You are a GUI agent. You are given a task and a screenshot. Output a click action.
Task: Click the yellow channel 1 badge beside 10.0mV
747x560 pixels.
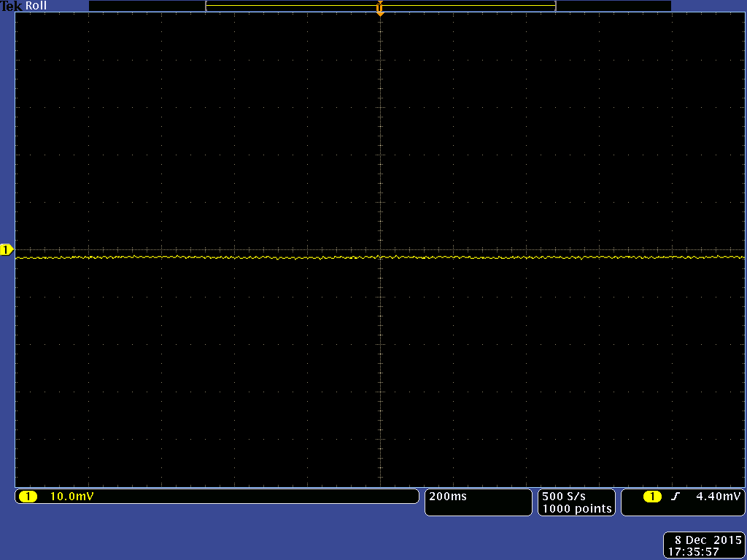[x=28, y=497]
